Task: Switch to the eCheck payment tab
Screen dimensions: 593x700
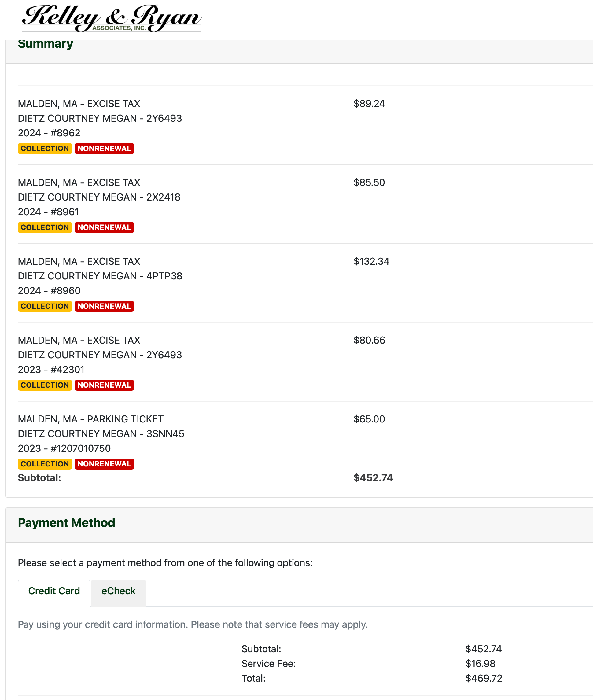Action: [x=118, y=591]
